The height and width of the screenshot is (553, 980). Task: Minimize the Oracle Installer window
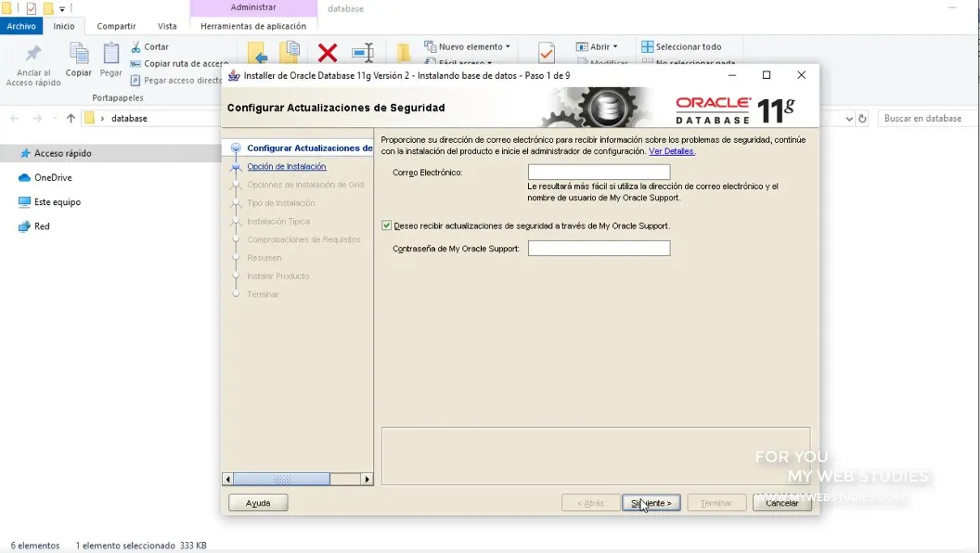(732, 75)
